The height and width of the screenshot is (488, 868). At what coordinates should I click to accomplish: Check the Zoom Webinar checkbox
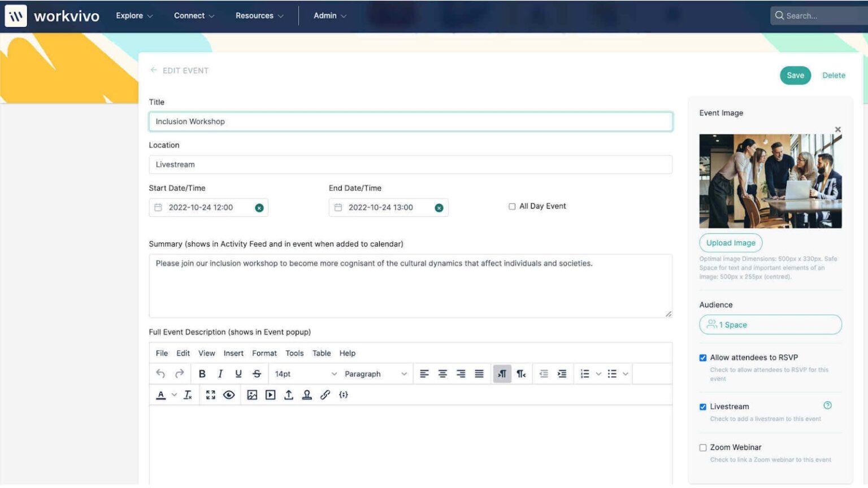pyautogui.click(x=702, y=447)
